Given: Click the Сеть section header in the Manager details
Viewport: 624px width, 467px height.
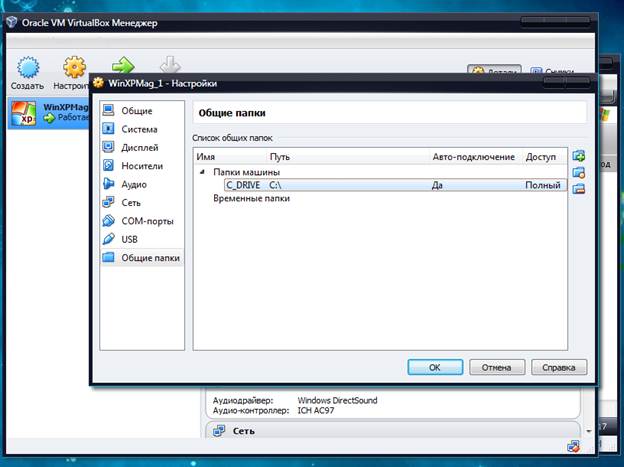Looking at the screenshot, I should pyautogui.click(x=244, y=431).
